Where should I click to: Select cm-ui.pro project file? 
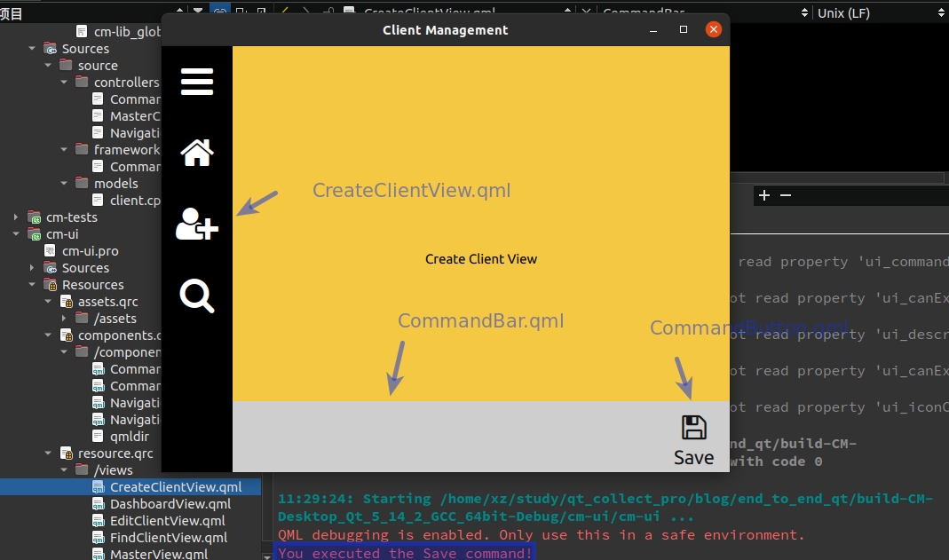[x=91, y=251]
